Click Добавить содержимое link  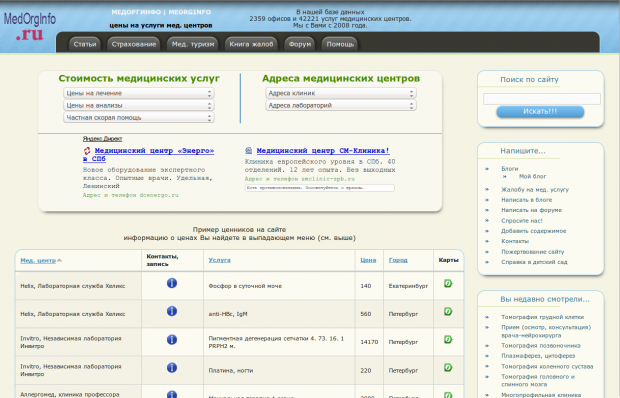pos(534,231)
